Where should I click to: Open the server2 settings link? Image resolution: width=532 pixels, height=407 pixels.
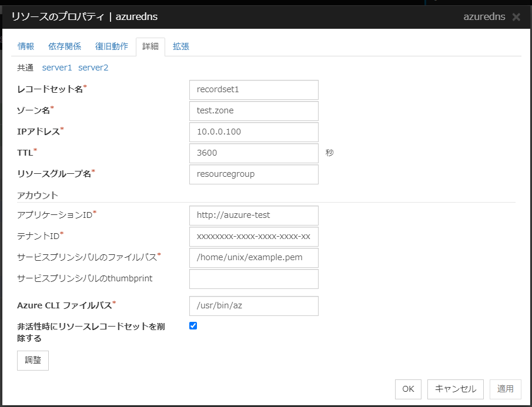coord(93,68)
